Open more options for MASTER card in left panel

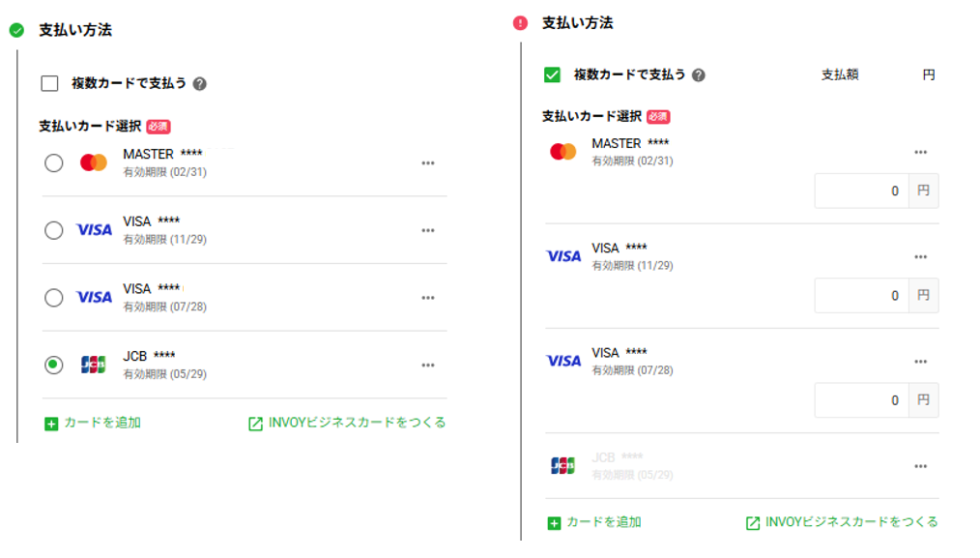pos(428,163)
